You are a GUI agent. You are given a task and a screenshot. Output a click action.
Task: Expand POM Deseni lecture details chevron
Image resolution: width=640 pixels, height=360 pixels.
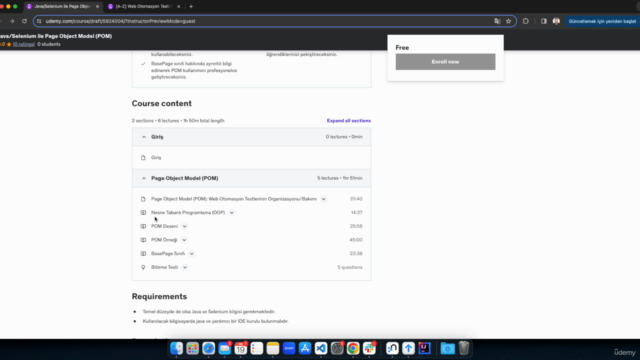click(x=184, y=226)
